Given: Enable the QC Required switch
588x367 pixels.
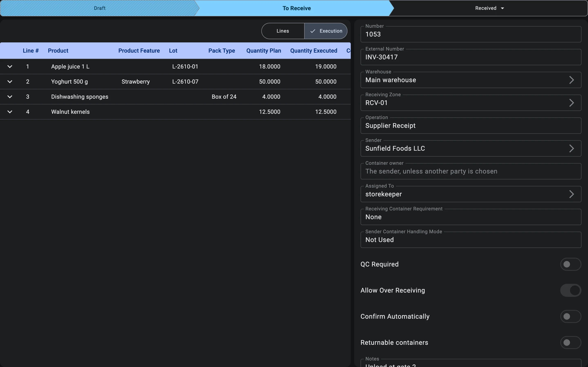Looking at the screenshot, I should [x=570, y=264].
